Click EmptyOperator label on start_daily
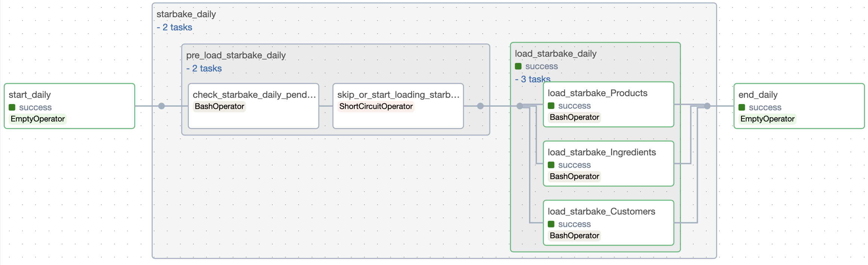Viewport: 868px width, 265px height. [x=38, y=119]
